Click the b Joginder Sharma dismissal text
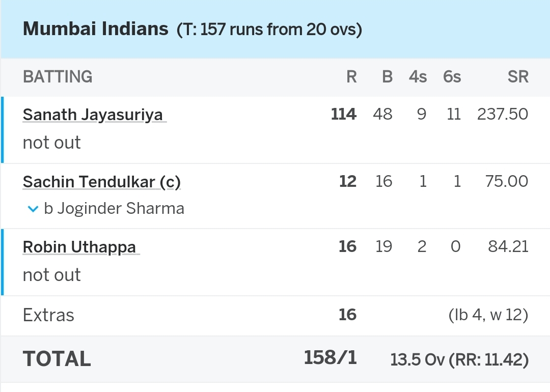 [114, 208]
